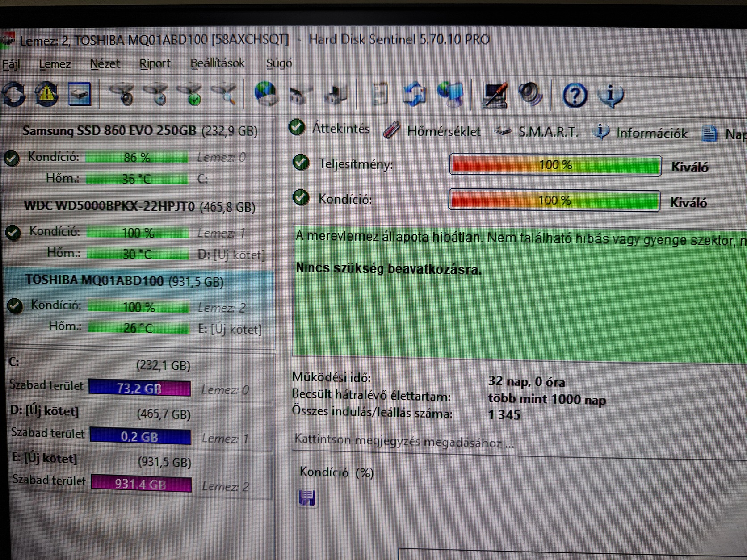Click the disk with green checkmark toolbar icon
The image size is (747, 560).
click(x=191, y=94)
